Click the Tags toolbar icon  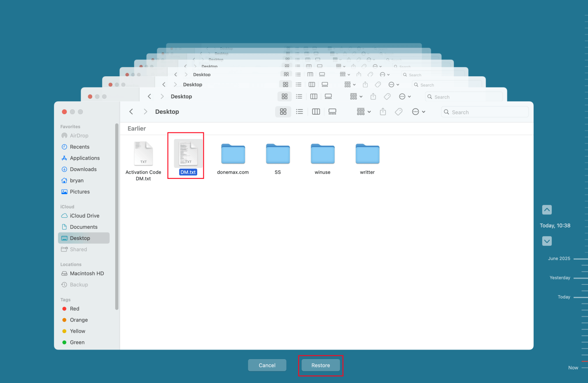coord(398,111)
